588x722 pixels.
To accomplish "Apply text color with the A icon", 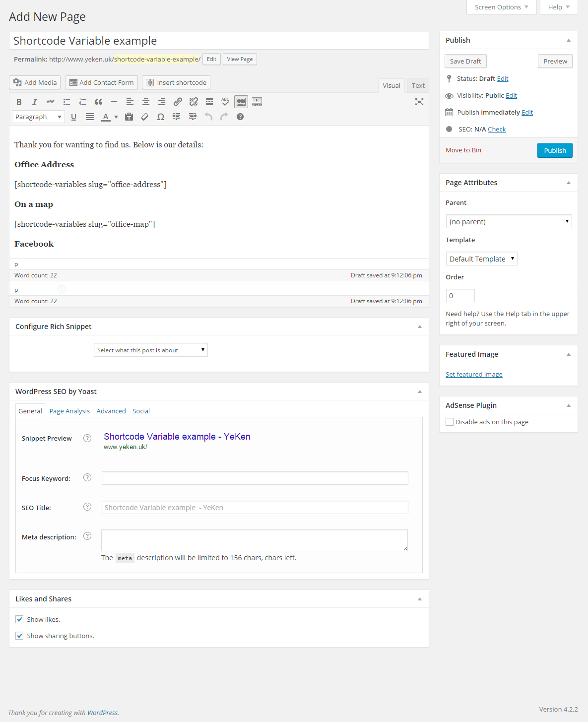I will point(105,117).
